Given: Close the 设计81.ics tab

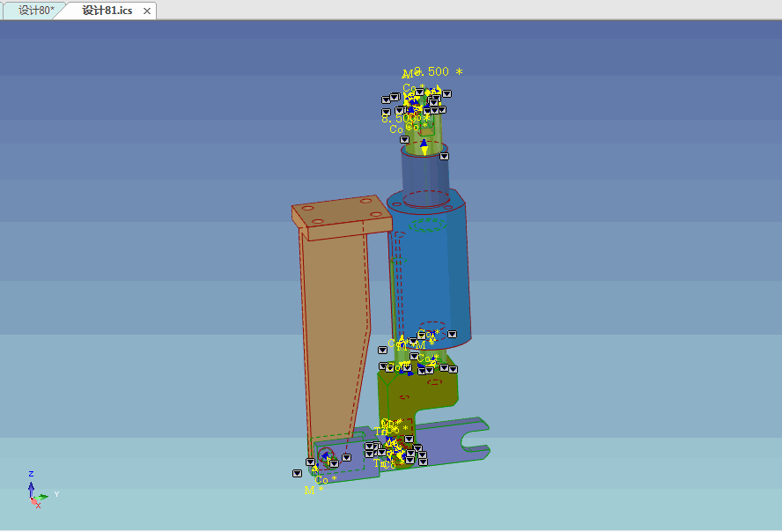Looking at the screenshot, I should [x=147, y=11].
